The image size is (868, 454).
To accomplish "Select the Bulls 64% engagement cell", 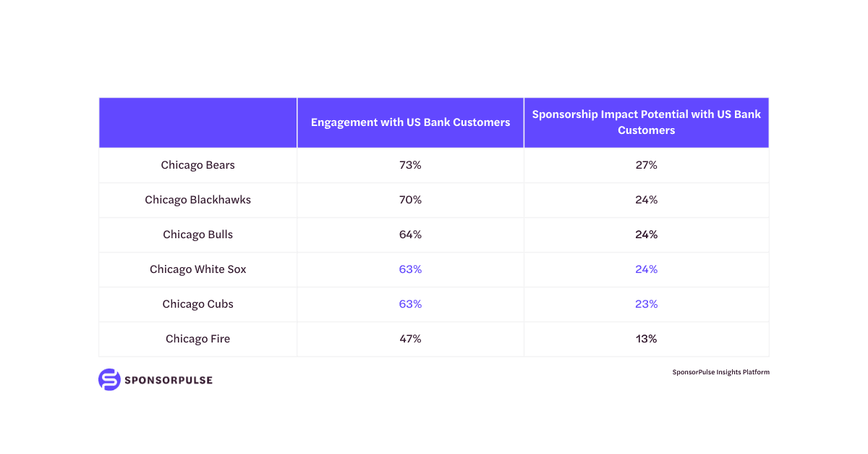I will [x=410, y=235].
